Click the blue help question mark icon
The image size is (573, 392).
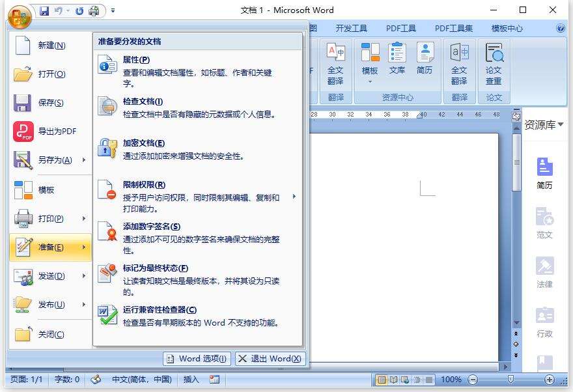pos(560,28)
